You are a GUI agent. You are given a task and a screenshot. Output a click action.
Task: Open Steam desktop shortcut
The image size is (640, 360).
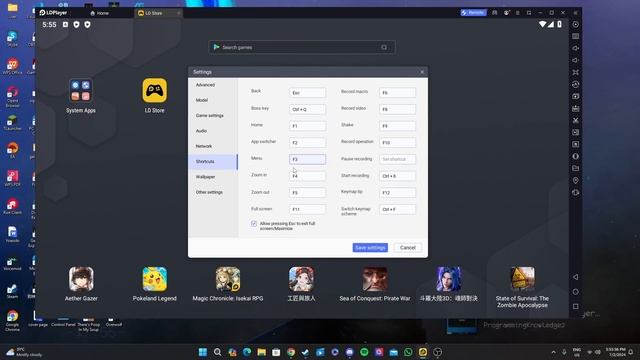12,291
